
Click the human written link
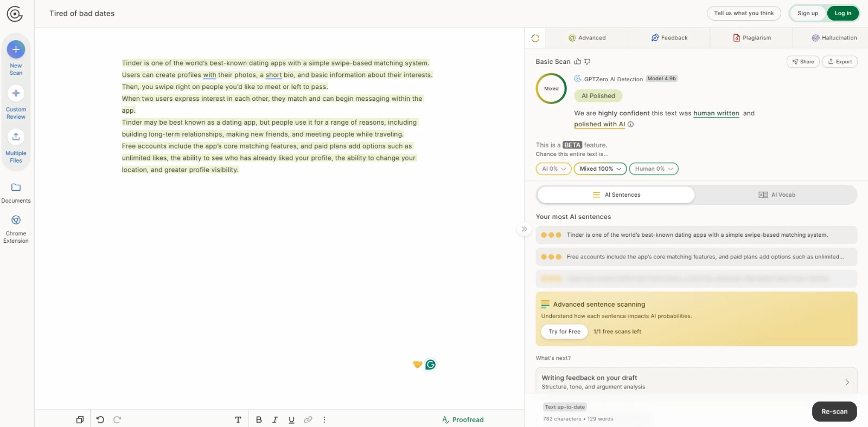[716, 114]
